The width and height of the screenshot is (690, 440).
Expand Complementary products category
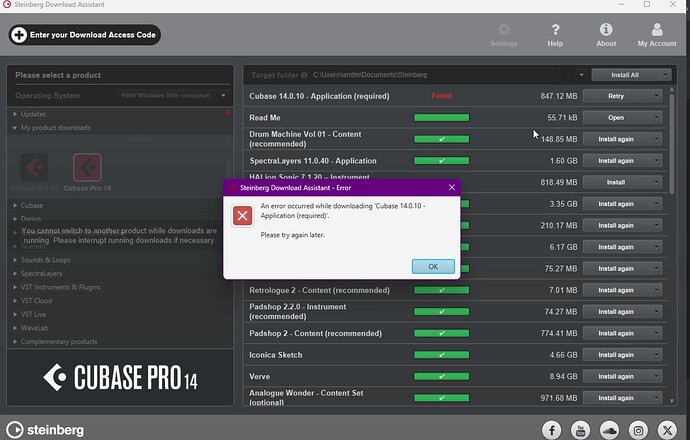15,341
